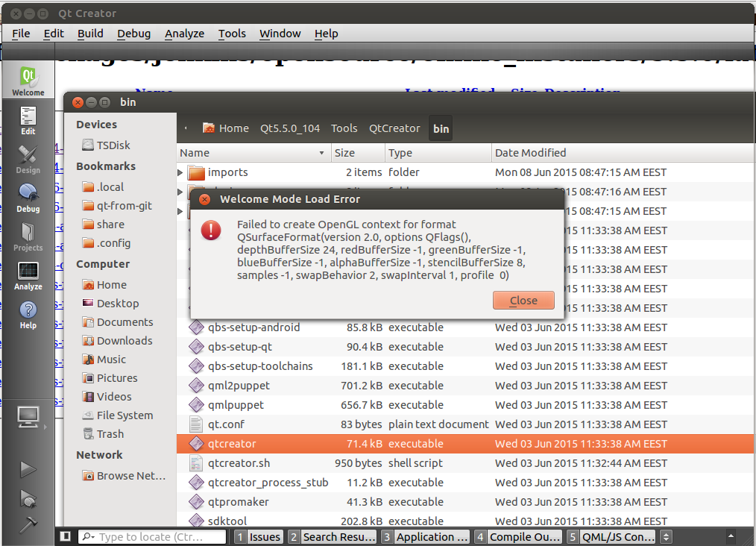Click the Build hammer icon
Viewport: 756px width, 546px height.
[x=28, y=524]
